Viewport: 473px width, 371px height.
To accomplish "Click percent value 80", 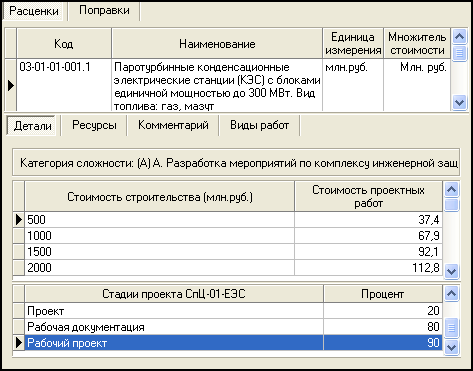I will tap(383, 327).
